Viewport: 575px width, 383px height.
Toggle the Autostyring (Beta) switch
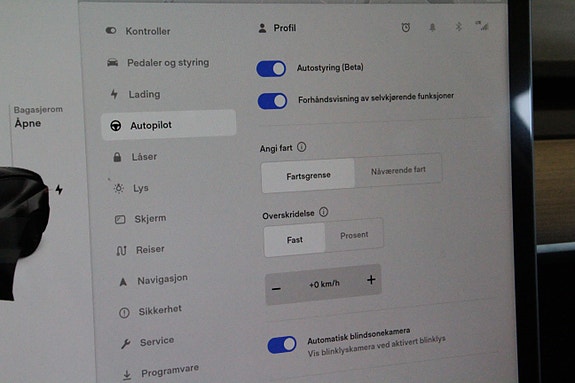(271, 69)
